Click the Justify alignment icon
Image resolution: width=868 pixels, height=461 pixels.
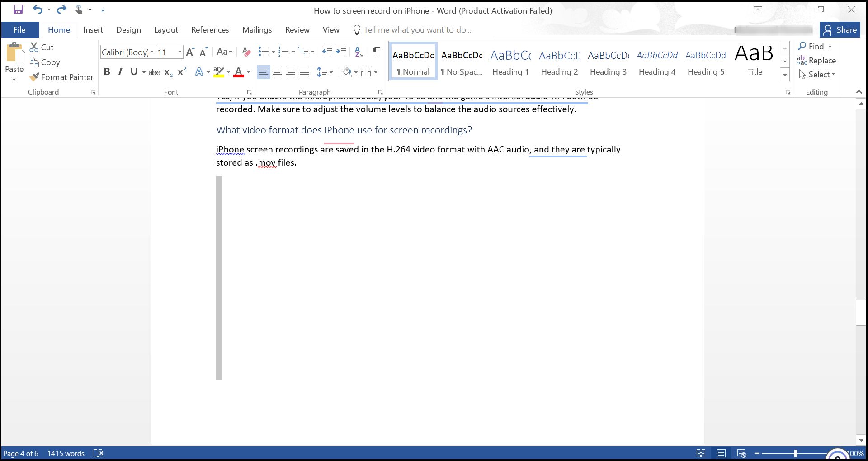coord(304,72)
